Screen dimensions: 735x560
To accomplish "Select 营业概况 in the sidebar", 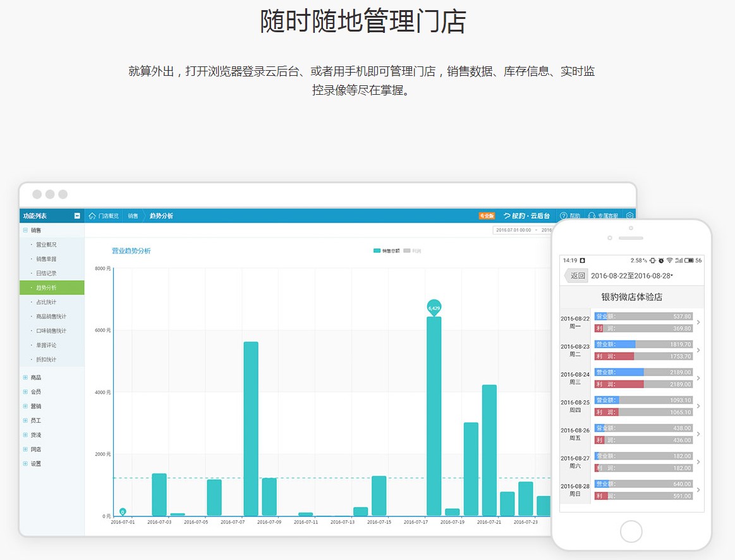I will [46, 245].
